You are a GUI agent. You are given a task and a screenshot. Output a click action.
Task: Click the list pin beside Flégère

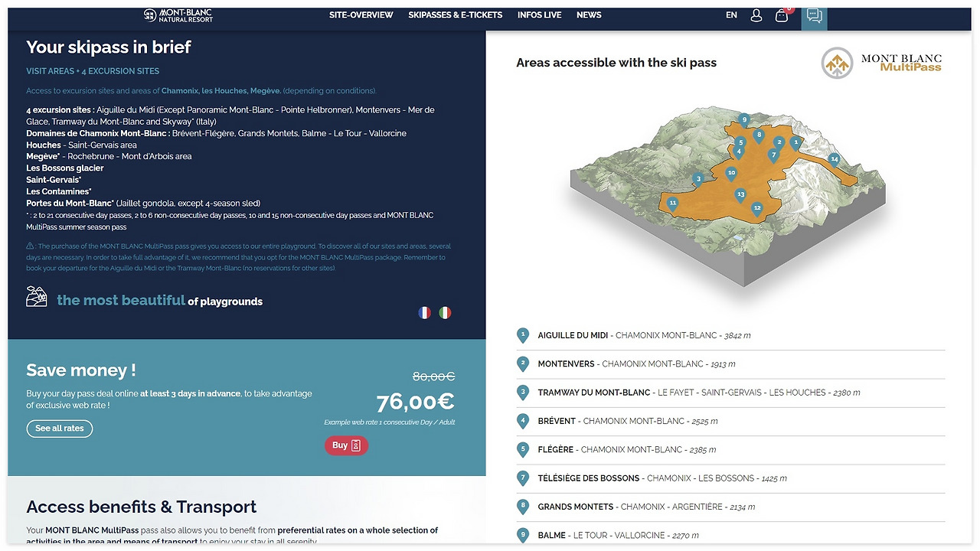[x=523, y=450]
